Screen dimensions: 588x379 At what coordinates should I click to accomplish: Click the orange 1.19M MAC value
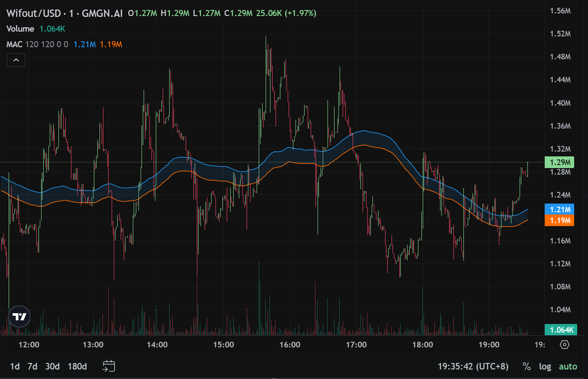[111, 45]
